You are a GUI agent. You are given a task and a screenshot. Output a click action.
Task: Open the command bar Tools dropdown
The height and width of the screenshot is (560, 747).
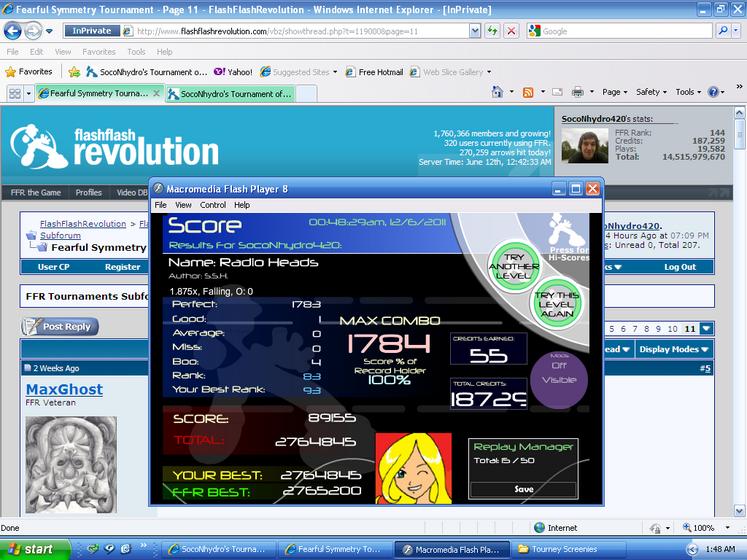pos(688,92)
